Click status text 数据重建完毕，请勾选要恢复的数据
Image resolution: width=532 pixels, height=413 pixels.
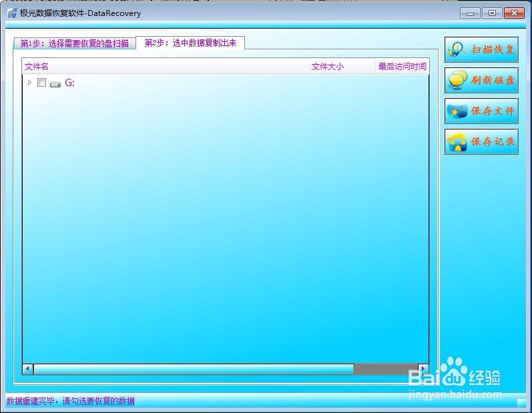[x=71, y=401]
